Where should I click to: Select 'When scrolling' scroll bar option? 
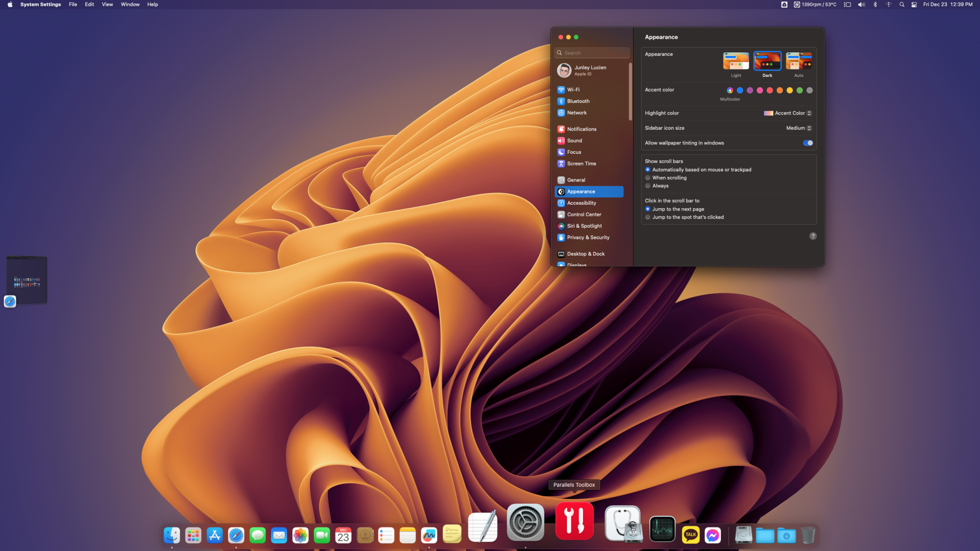point(648,178)
